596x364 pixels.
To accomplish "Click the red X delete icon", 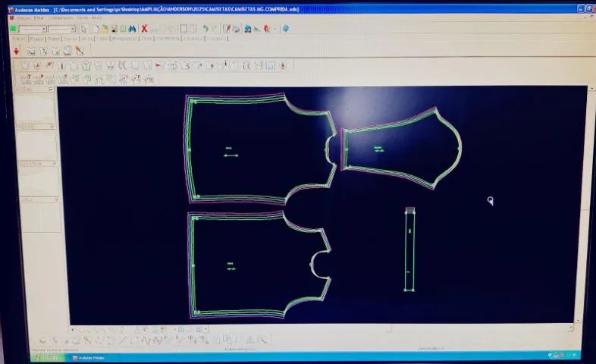I will click(144, 29).
